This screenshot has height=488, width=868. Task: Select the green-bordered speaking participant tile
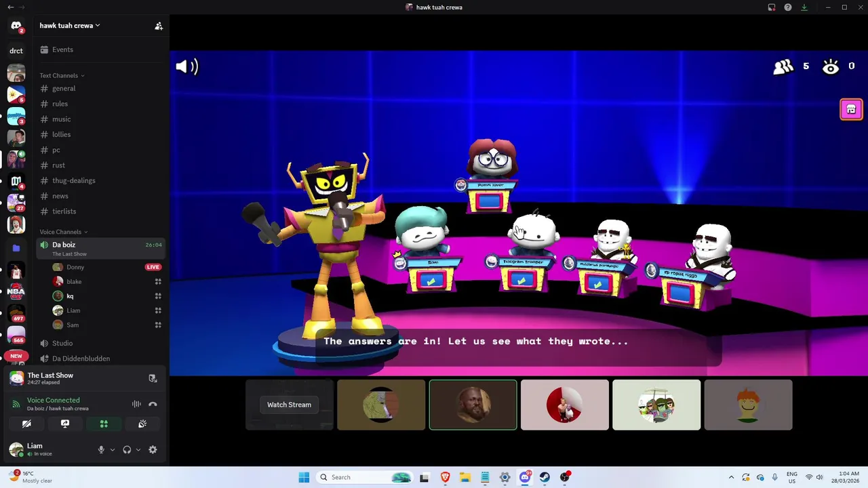[473, 405]
